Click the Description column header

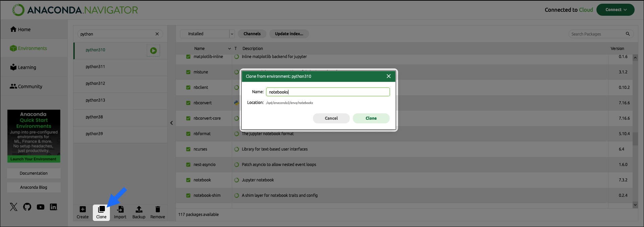click(253, 49)
